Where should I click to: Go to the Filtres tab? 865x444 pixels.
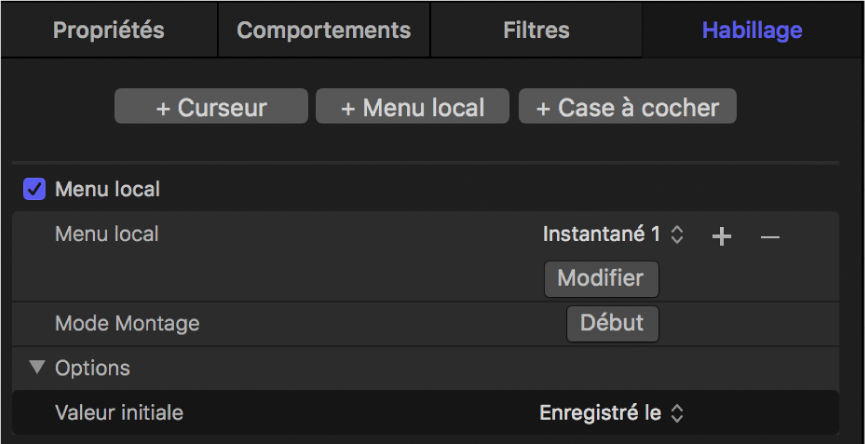click(x=536, y=30)
